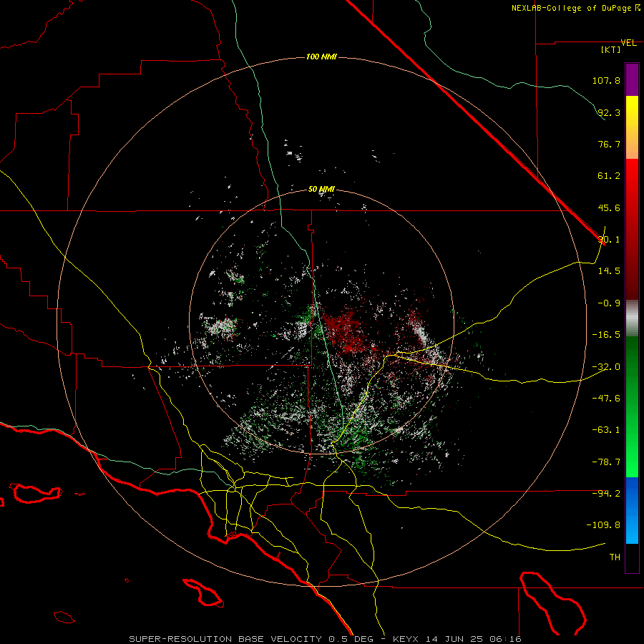The height and width of the screenshot is (644, 644).
Task: Select the -63.1 legend value
Action: [606, 430]
